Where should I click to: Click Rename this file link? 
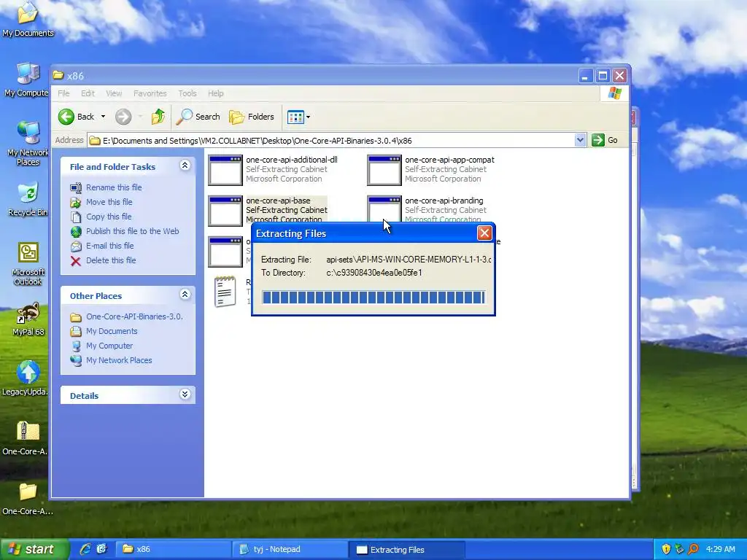[114, 187]
